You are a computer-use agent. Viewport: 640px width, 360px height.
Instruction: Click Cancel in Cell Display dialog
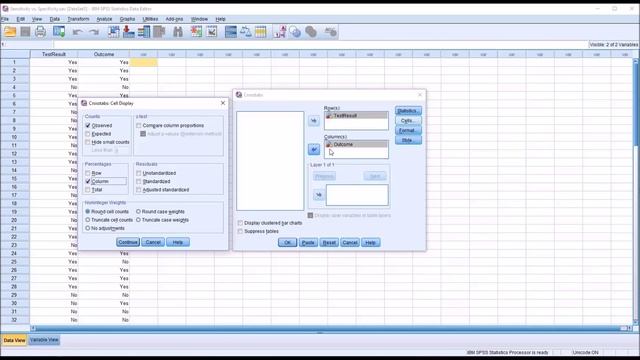pyautogui.click(x=153, y=242)
